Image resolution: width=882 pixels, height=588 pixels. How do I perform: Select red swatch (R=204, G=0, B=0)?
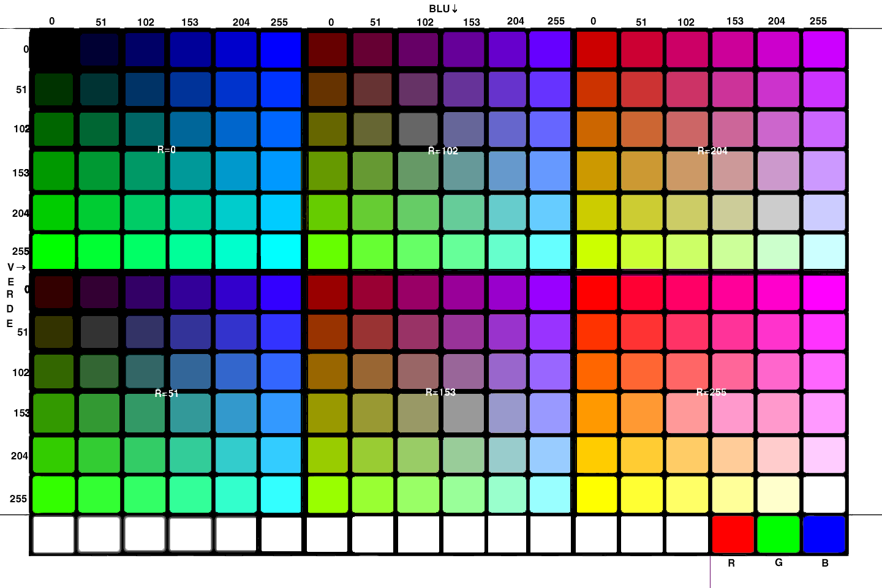tap(597, 49)
